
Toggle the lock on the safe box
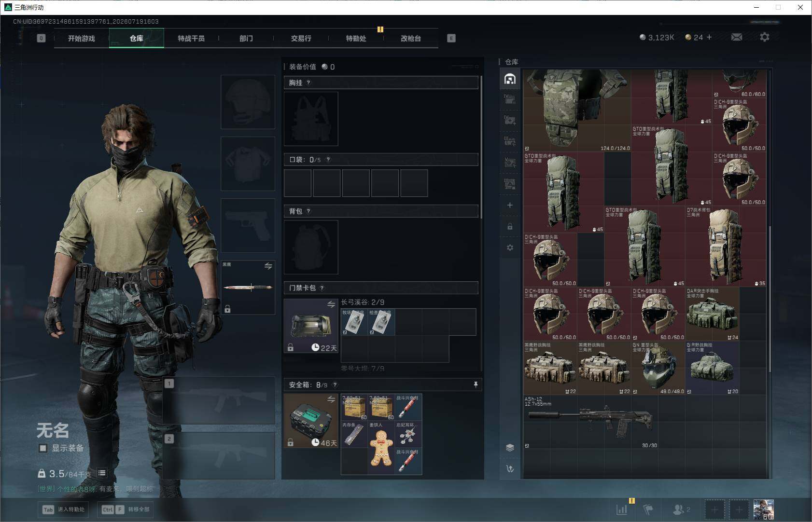pos(290,443)
